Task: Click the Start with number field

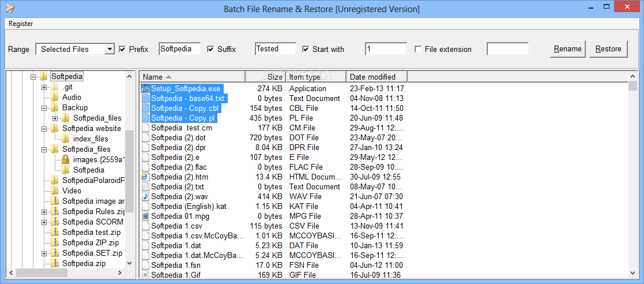Action: (x=386, y=49)
